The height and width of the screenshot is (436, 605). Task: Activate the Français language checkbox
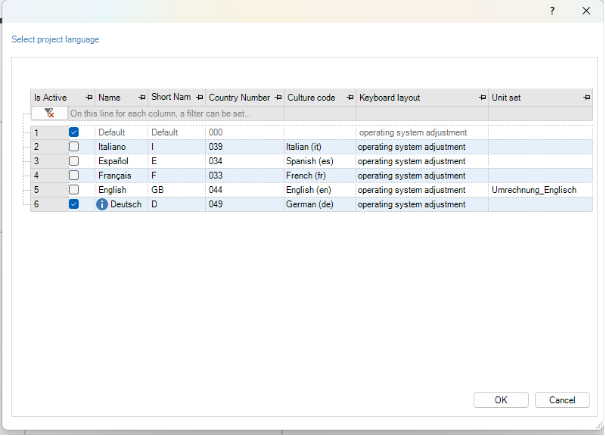74,175
